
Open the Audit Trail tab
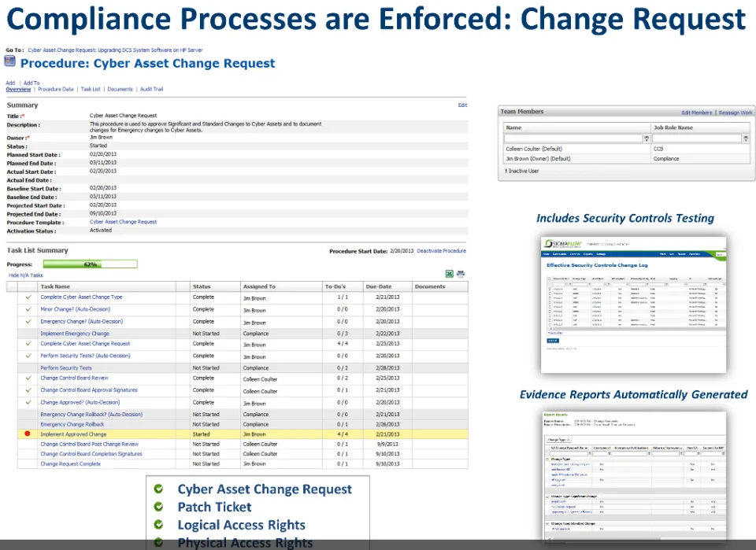click(x=152, y=89)
